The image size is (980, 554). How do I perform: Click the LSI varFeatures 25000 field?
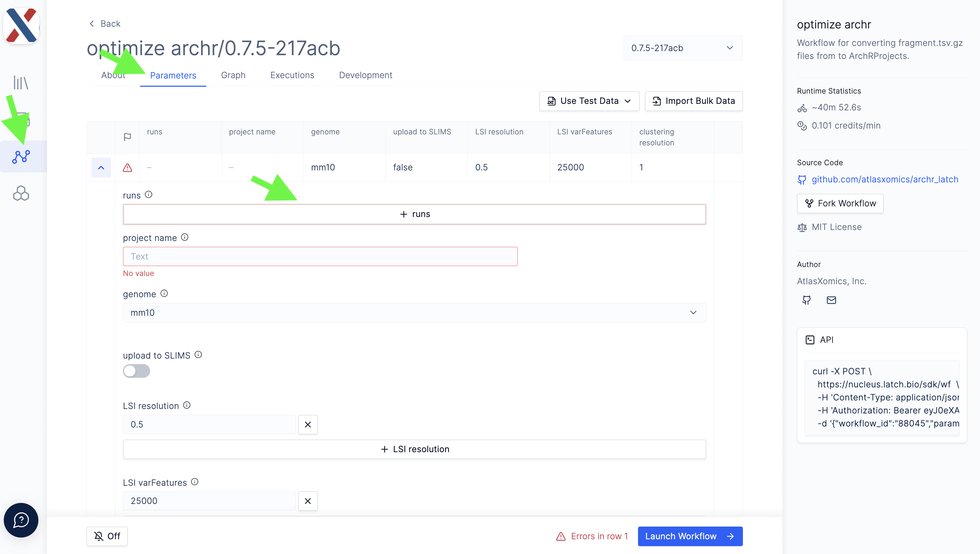tap(209, 501)
